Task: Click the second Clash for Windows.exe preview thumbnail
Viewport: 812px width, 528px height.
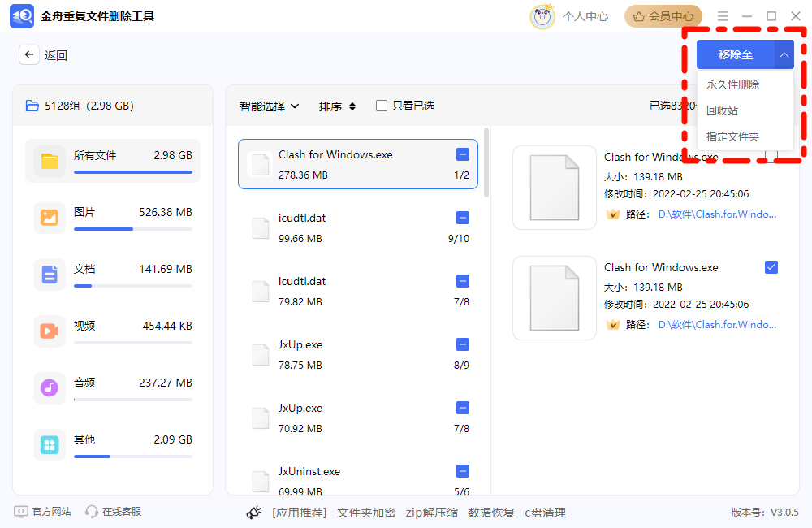Action: 554,298
